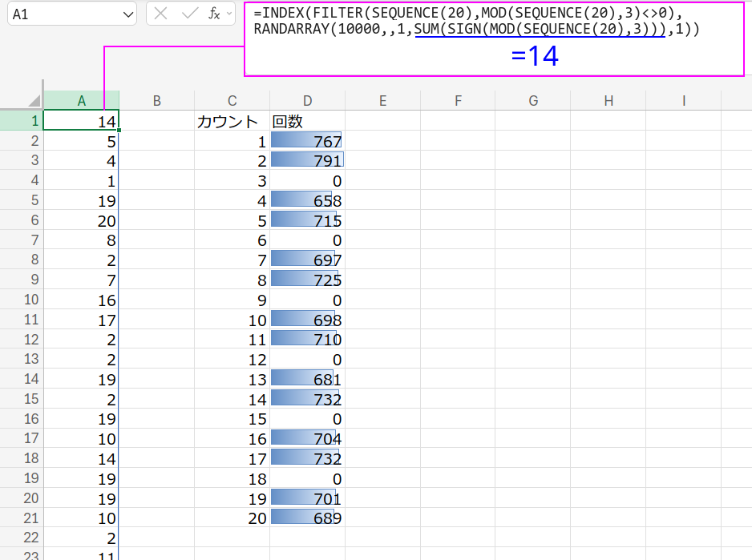Screen dimensions: 752x560
Task: Click the Enter checkmark formula bar icon
Action: pyautogui.click(x=190, y=14)
